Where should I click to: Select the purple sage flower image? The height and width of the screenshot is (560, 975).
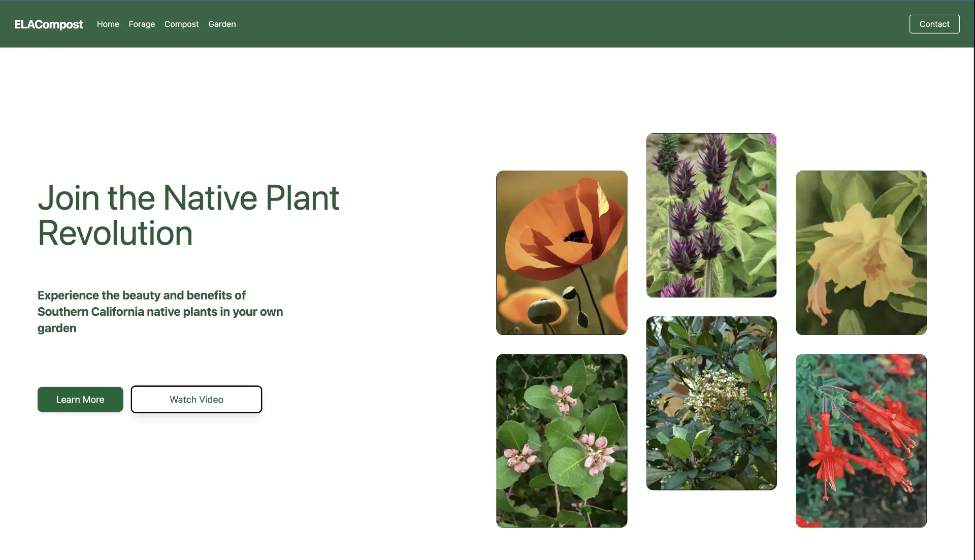[711, 215]
